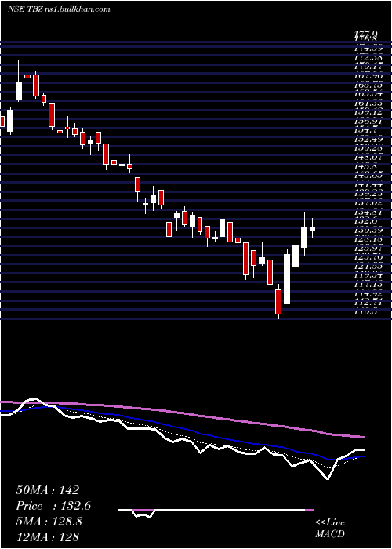This screenshot has width=392, height=549.
Task: Click the 121.55 price axis label
Action: [x=368, y=267]
